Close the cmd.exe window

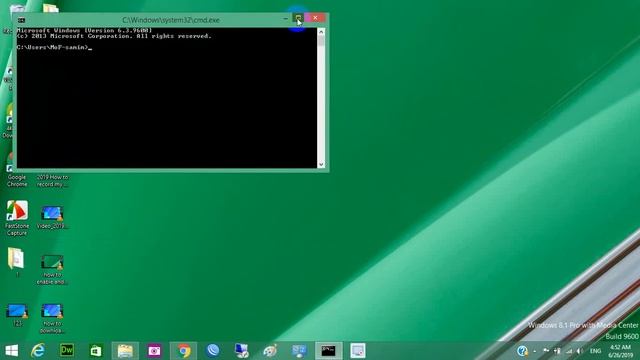(315, 18)
